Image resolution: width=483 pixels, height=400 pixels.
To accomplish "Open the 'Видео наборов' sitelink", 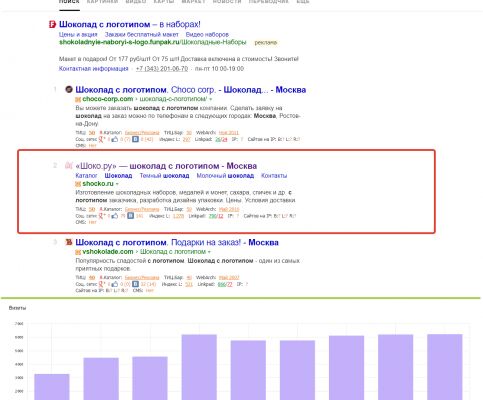I will point(207,34).
